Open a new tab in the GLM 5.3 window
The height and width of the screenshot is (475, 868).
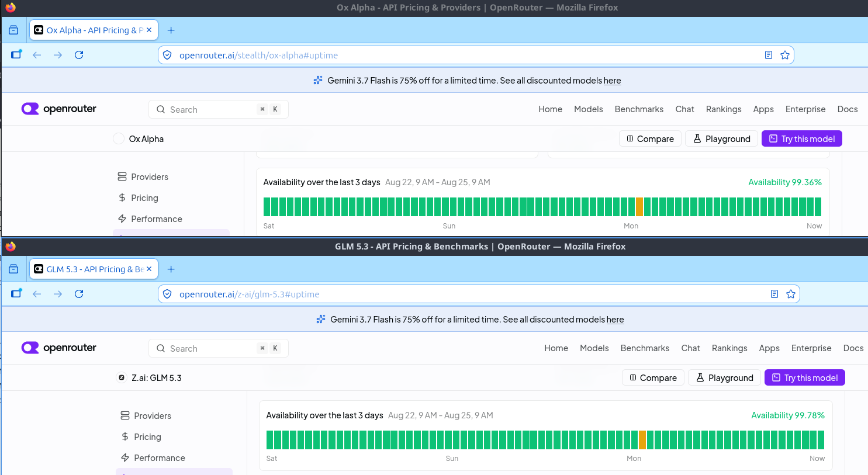171,269
